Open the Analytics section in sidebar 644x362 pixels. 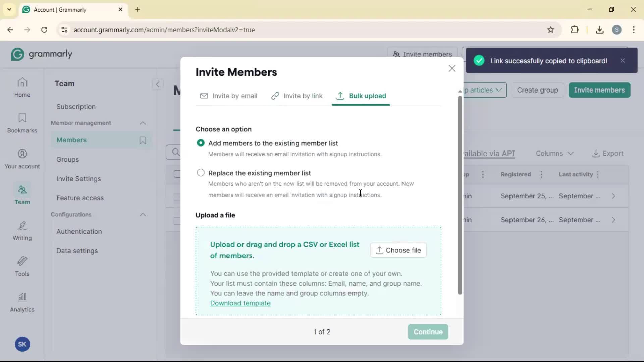(22, 302)
